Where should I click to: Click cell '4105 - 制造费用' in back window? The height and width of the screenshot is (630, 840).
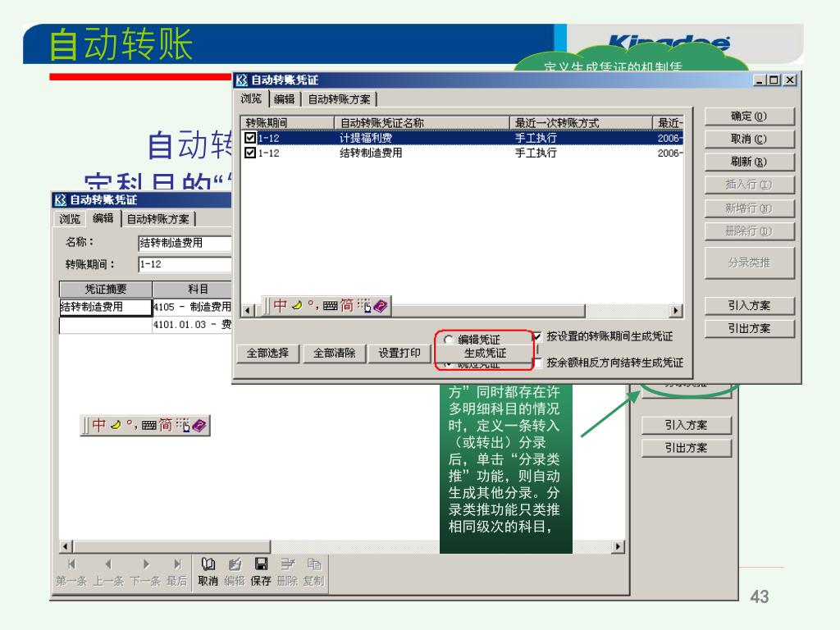[x=192, y=307]
